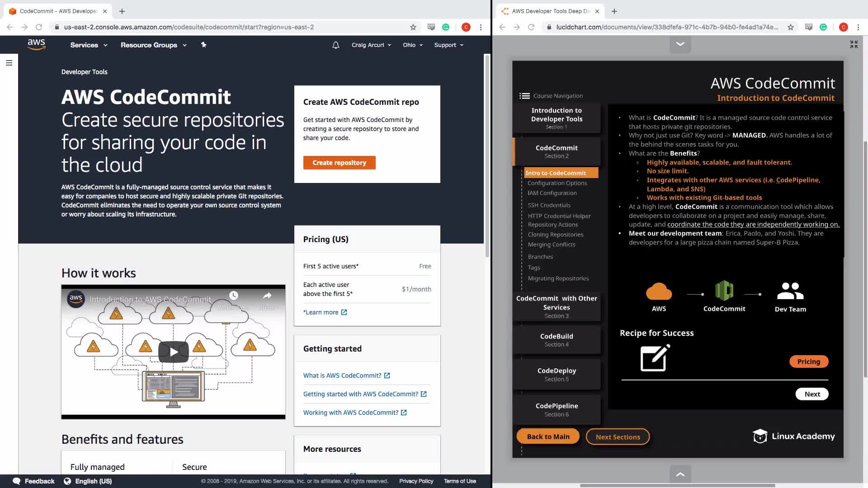Click the orange Pricing button on slide
Screen dimensions: 868x488
[808, 361]
